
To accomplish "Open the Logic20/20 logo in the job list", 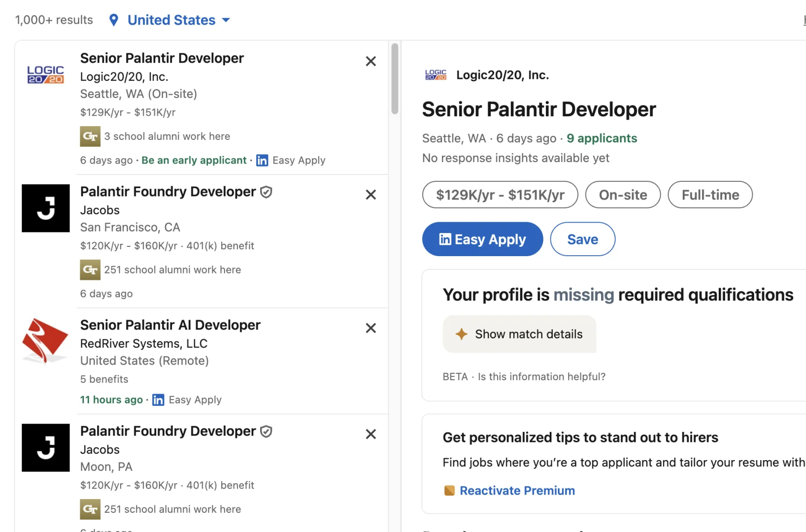I will [45, 74].
